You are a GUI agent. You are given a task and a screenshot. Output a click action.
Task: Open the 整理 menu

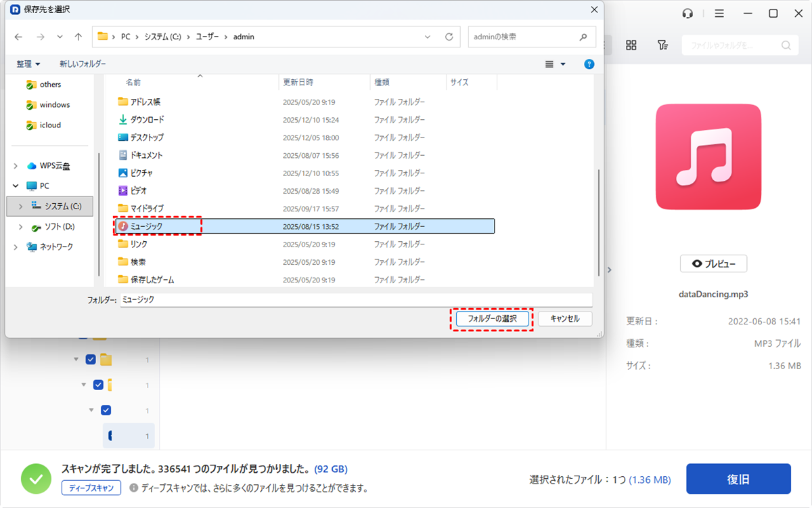point(28,64)
